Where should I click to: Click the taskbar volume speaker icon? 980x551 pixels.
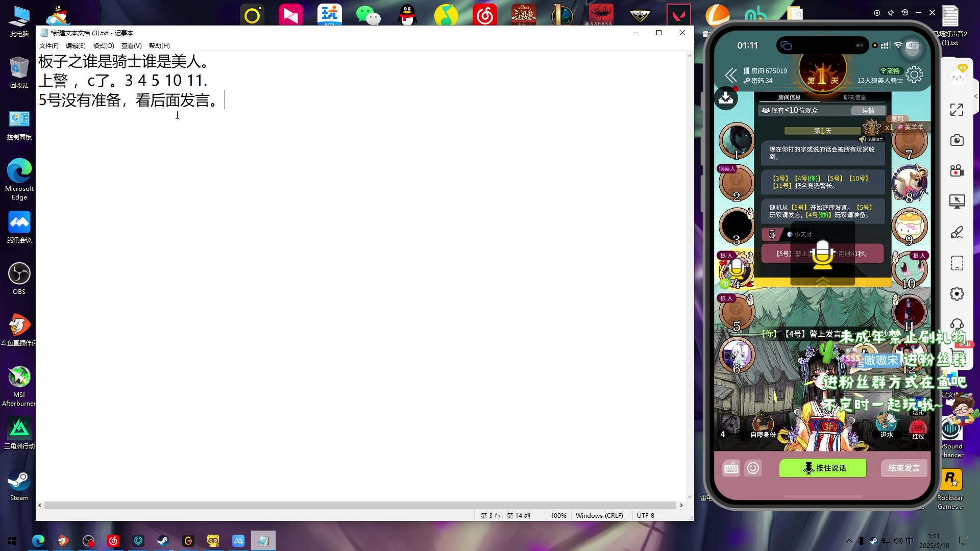pos(898,541)
